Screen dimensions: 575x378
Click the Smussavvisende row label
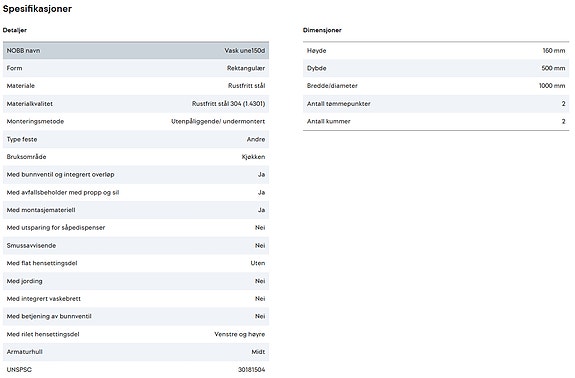tap(31, 246)
